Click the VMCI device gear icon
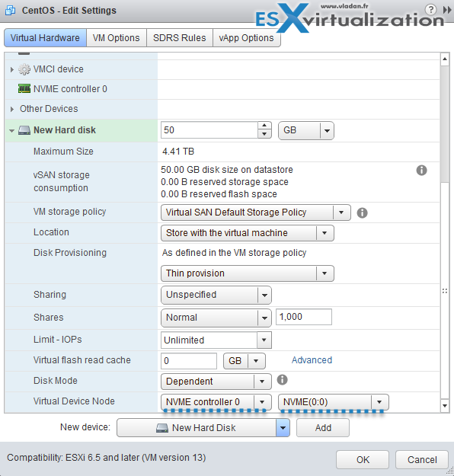454x476 pixels. click(x=24, y=69)
